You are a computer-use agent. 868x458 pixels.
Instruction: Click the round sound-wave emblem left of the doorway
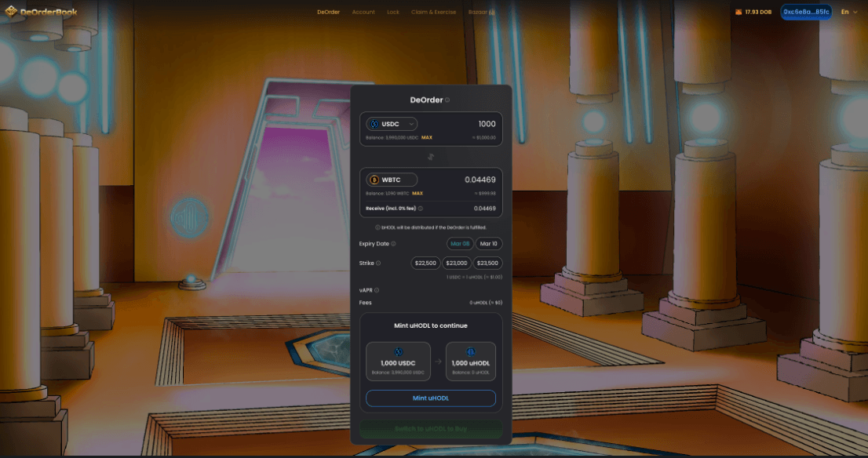(189, 219)
